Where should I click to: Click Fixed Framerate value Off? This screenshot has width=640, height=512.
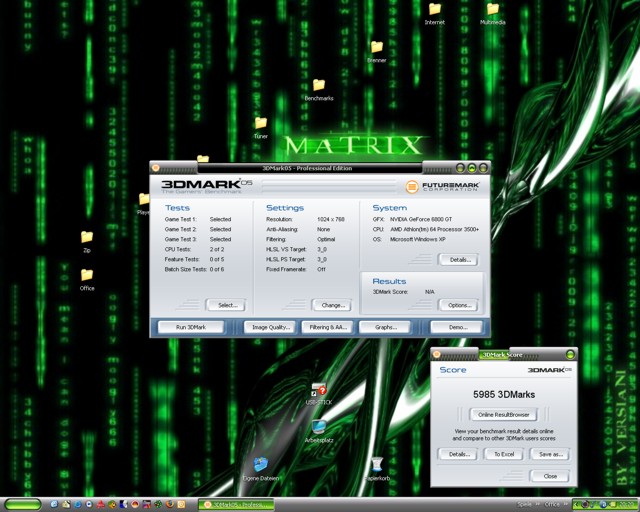coord(321,269)
